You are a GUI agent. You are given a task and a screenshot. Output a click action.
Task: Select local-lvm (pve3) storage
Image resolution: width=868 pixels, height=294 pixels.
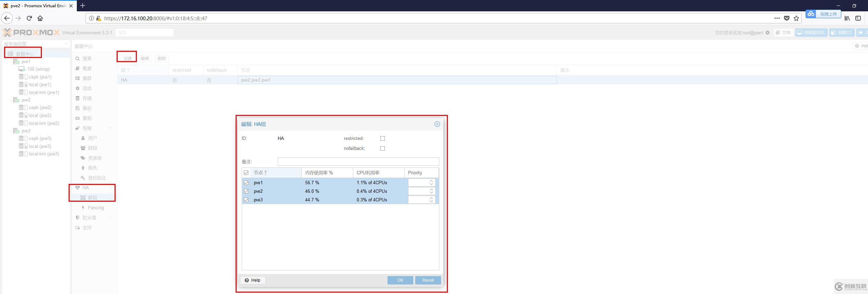[x=44, y=154]
